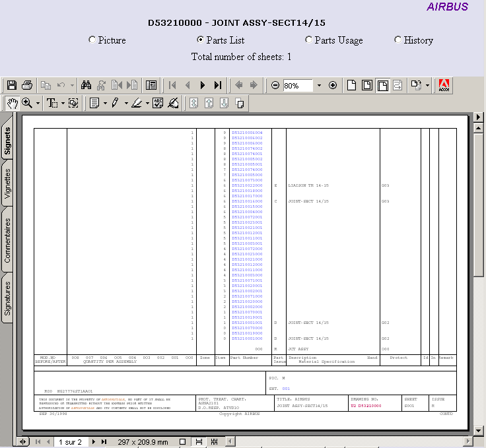The height and width of the screenshot is (448, 486).
Task: Expand the Text Select tool options arrow
Action: [63, 103]
